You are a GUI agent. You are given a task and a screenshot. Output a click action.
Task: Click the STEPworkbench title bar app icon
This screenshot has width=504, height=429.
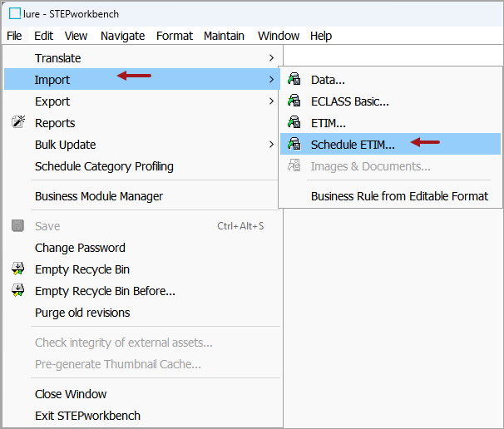click(x=15, y=13)
